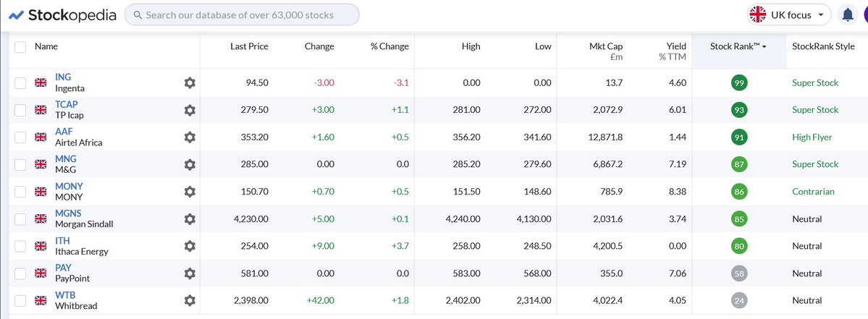The image size is (868, 319).
Task: Click the 85 StockRank badge for Morgan Sindall
Action: click(x=739, y=219)
